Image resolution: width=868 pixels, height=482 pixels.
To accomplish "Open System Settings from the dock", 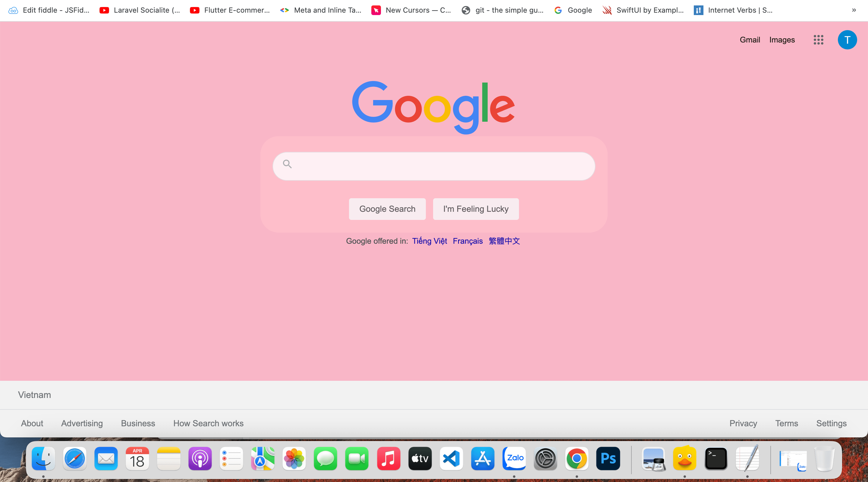I will [545, 459].
